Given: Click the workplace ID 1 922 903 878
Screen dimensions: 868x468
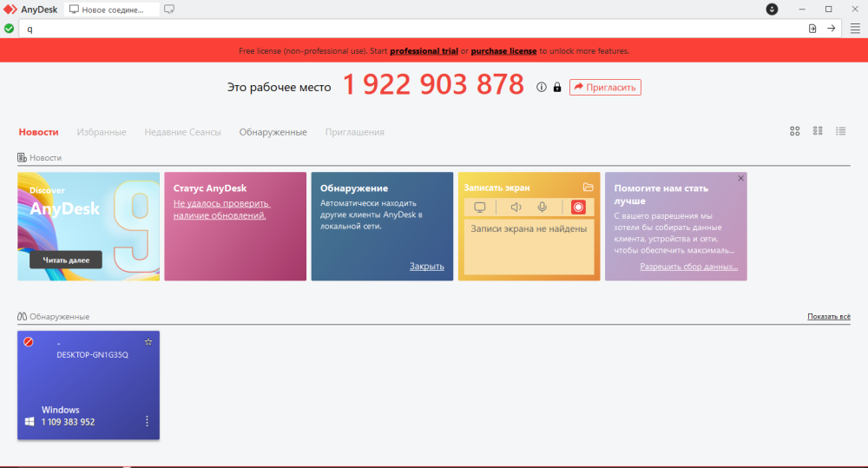Looking at the screenshot, I should (x=433, y=85).
